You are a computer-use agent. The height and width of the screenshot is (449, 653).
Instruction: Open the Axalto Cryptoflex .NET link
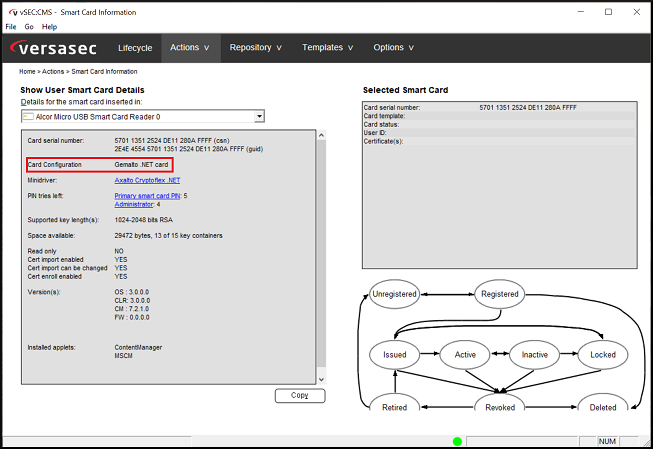147,180
